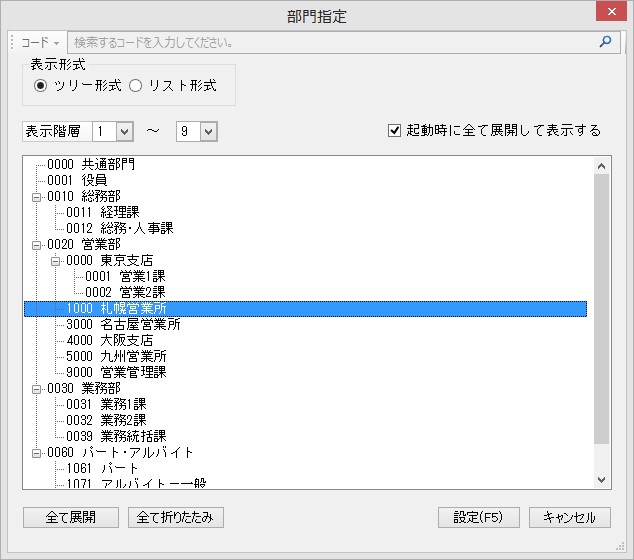Viewport: 634px width, 560px height.
Task: Click the search magnifier icon
Action: click(605, 43)
